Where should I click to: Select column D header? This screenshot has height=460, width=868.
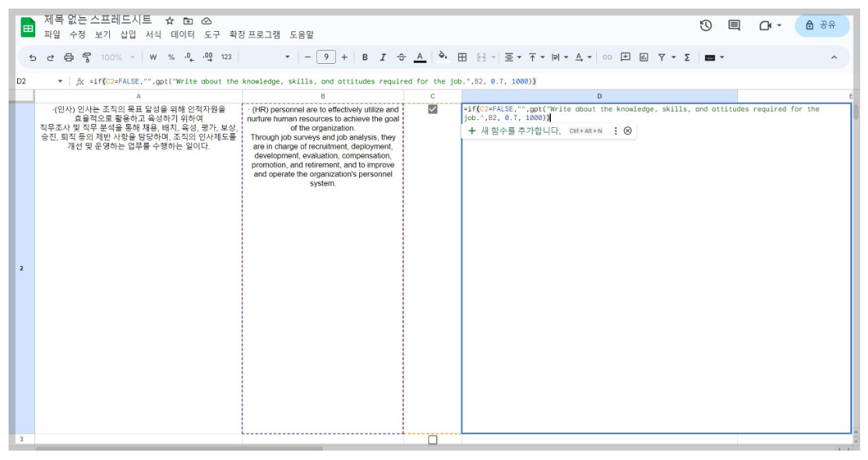point(599,97)
